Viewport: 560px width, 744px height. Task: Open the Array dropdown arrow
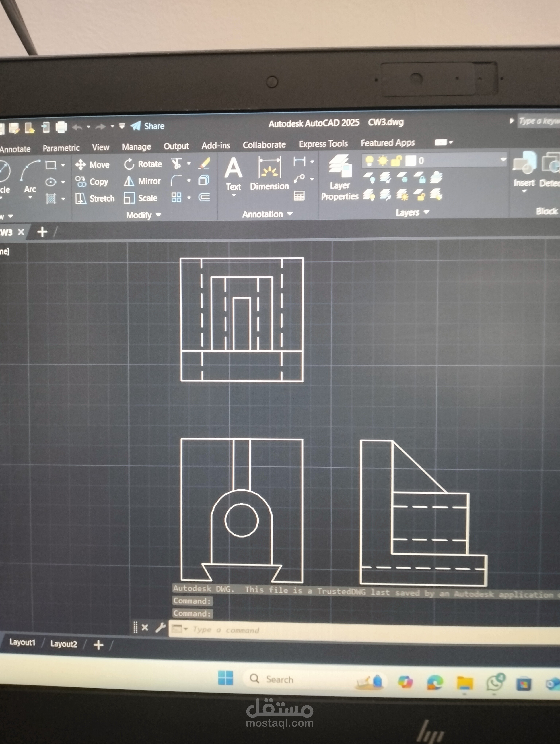pyautogui.click(x=189, y=197)
